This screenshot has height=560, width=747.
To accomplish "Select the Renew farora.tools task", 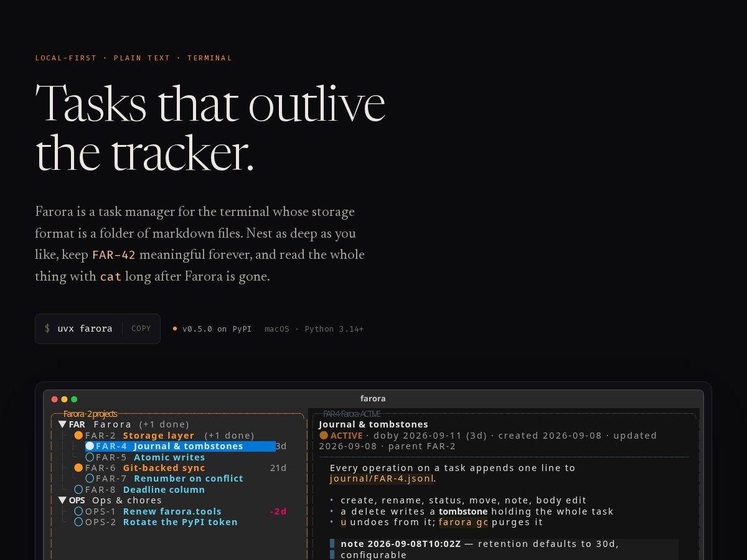I will tap(172, 511).
